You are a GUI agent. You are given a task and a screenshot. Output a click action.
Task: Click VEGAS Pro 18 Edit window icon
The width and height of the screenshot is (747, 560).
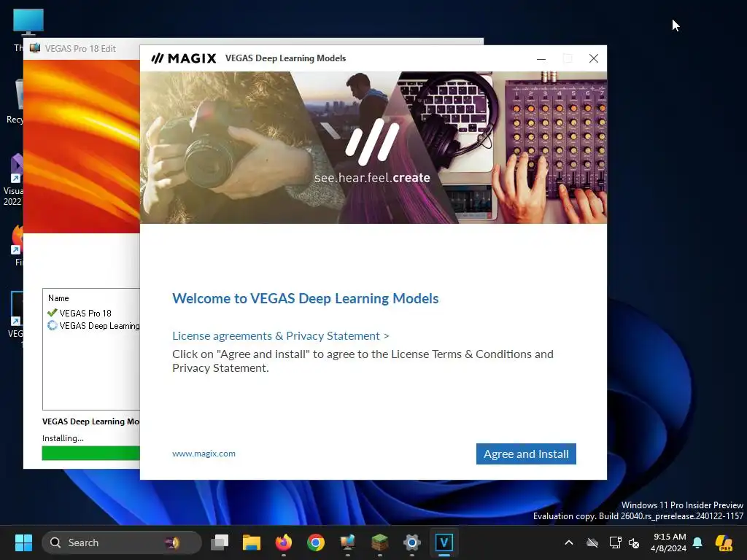35,48
